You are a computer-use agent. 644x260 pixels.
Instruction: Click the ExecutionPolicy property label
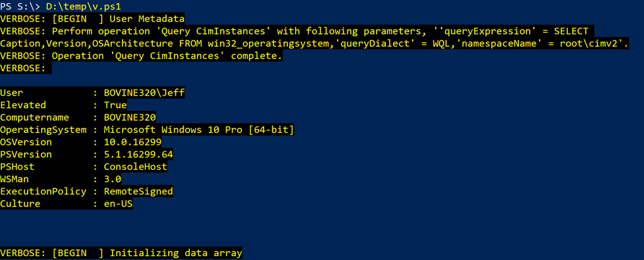coord(43,191)
